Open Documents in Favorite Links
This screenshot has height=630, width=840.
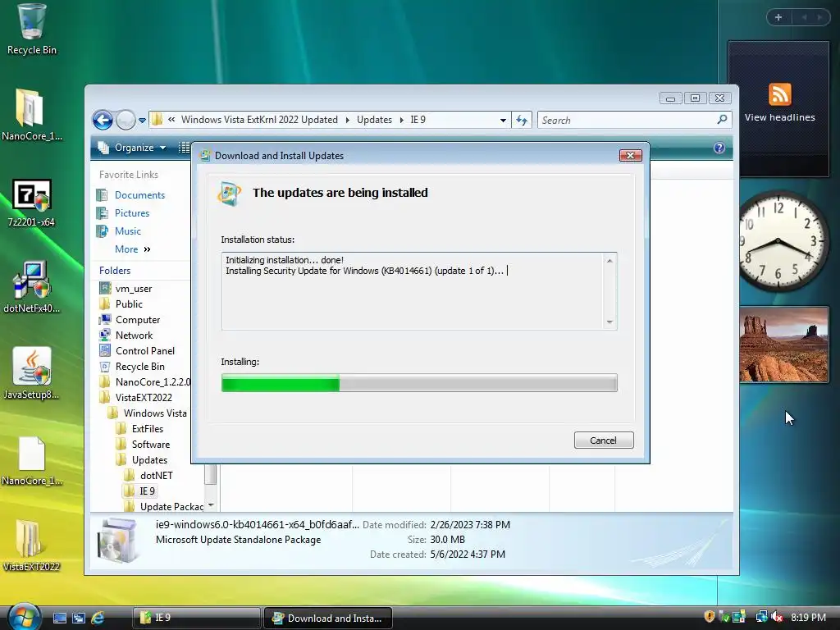click(139, 195)
